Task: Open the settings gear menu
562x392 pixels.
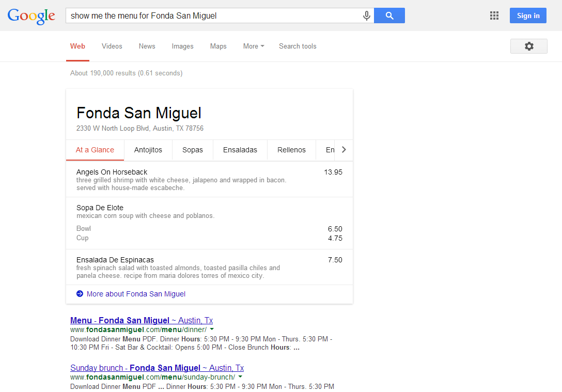Action: click(528, 46)
